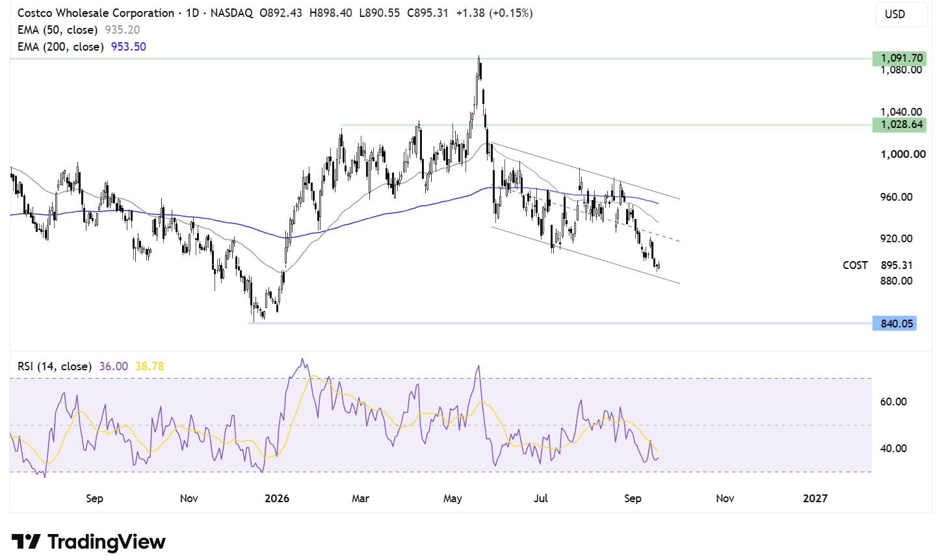Click the 1,028.64 green price label
942x560 pixels.
pyautogui.click(x=898, y=125)
